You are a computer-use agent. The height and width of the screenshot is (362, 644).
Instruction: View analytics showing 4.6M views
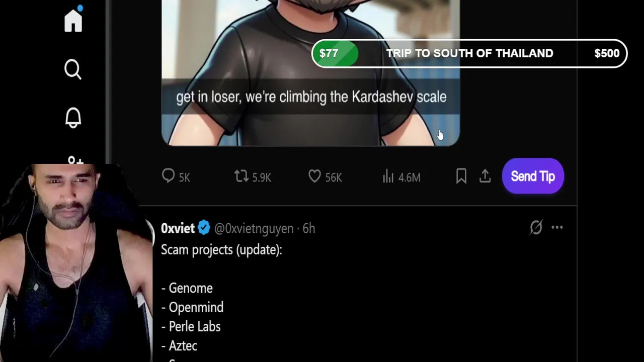click(388, 176)
